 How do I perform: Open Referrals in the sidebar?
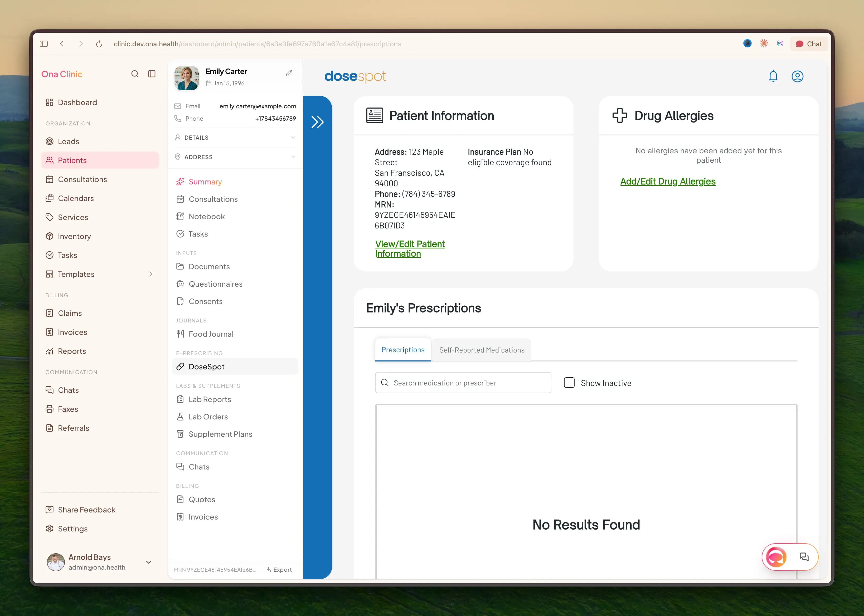pos(100,428)
